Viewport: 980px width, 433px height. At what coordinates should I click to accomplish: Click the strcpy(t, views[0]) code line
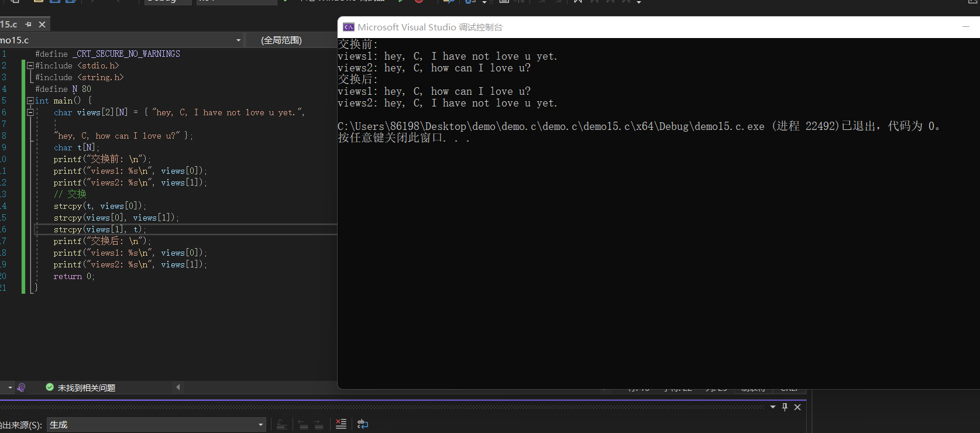(100, 206)
